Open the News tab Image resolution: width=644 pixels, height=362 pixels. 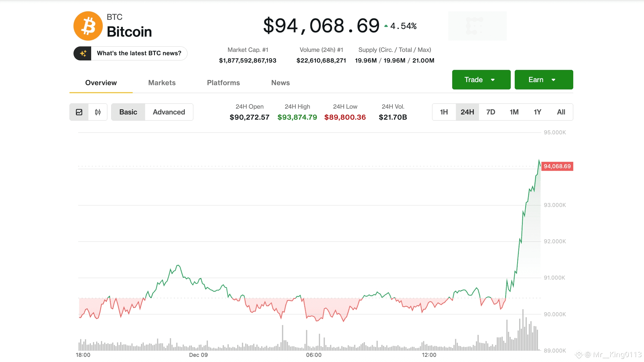tap(280, 83)
